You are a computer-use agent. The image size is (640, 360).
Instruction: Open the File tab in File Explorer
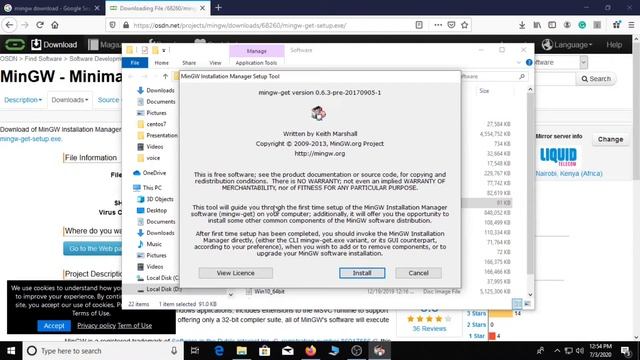pyautogui.click(x=135, y=63)
